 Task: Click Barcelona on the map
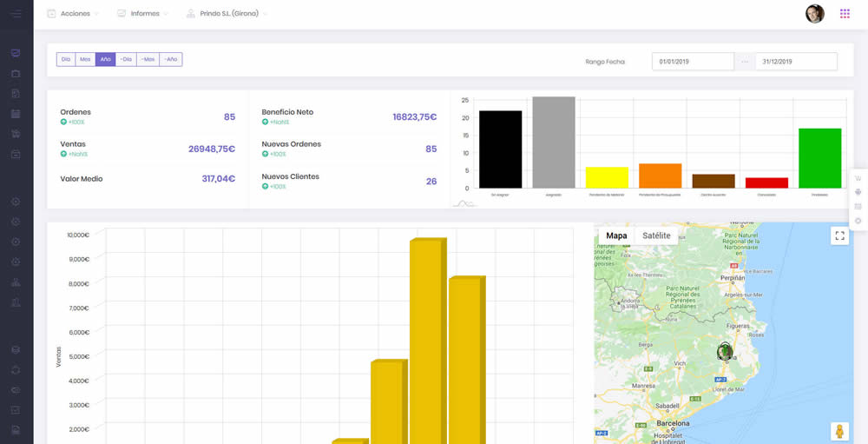click(674, 423)
